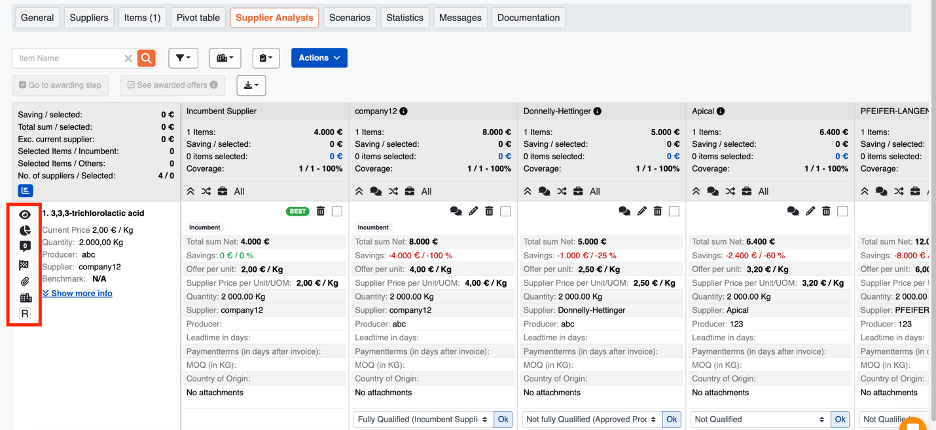Click All under Incumbent Supplier column
936x430 pixels.
tap(239, 192)
